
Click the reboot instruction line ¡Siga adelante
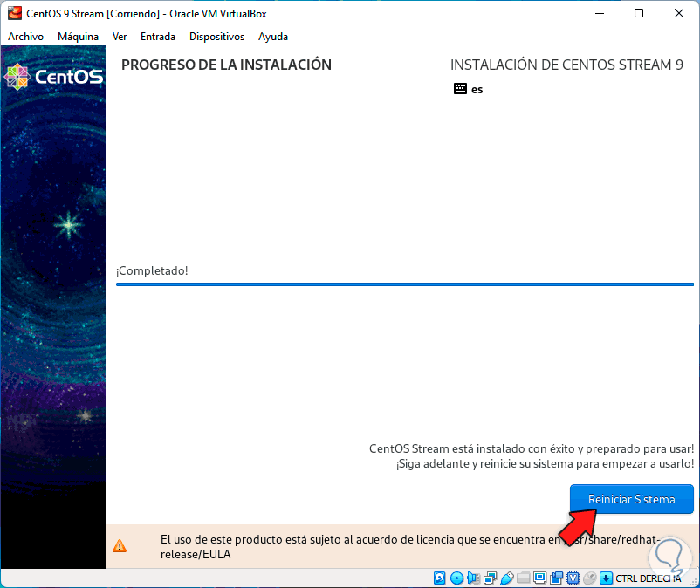click(546, 464)
